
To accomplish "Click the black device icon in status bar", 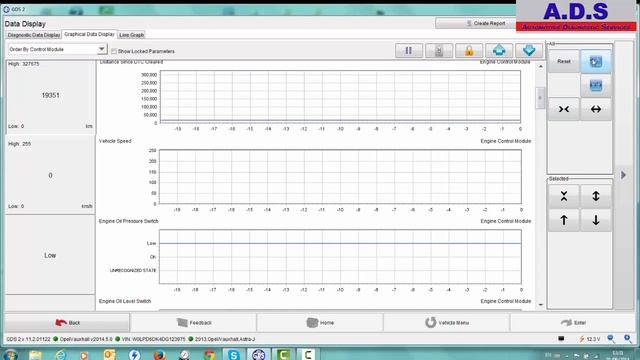I will coord(561,339).
